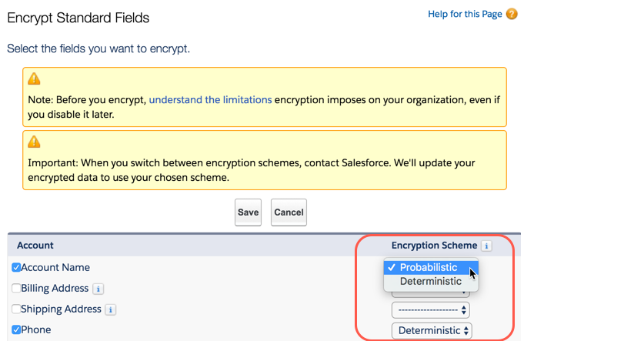
Task: Click the Save button
Action: pyautogui.click(x=248, y=212)
